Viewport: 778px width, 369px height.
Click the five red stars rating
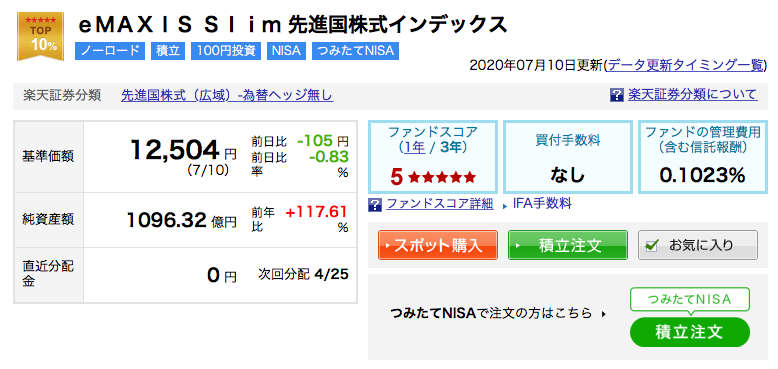click(x=442, y=177)
